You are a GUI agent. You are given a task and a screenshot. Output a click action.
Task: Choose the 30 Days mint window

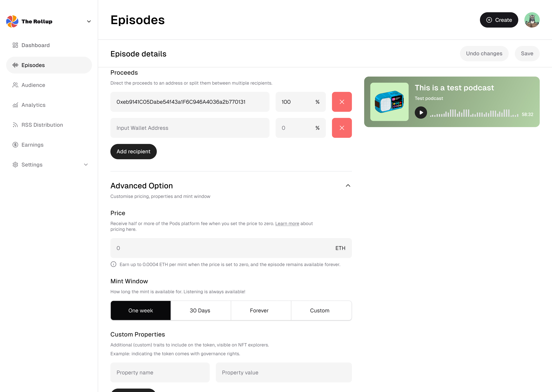[x=200, y=310]
